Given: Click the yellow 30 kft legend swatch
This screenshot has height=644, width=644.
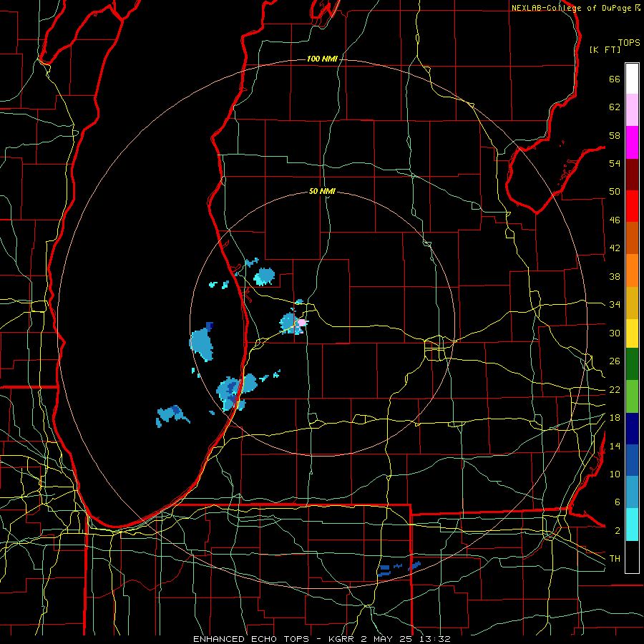Looking at the screenshot, I should pyautogui.click(x=632, y=333).
